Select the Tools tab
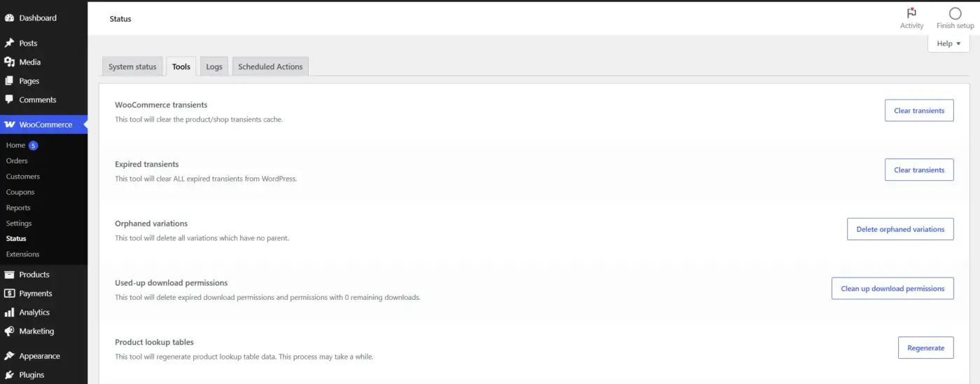The width and height of the screenshot is (980, 384). point(181,67)
